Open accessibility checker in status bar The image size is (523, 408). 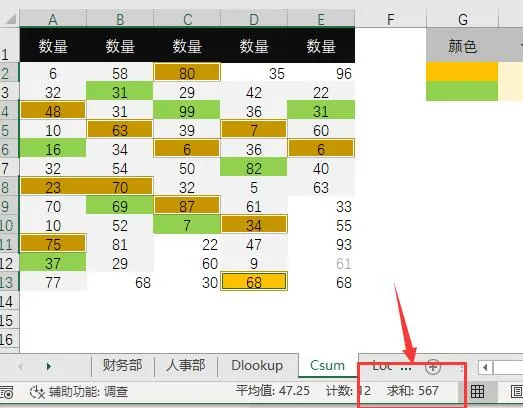coord(79,392)
